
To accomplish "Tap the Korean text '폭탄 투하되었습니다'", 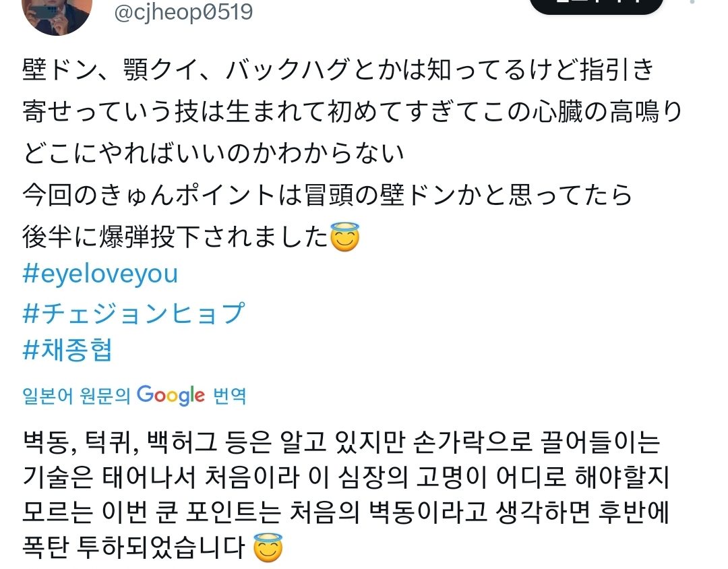I will 133,548.
